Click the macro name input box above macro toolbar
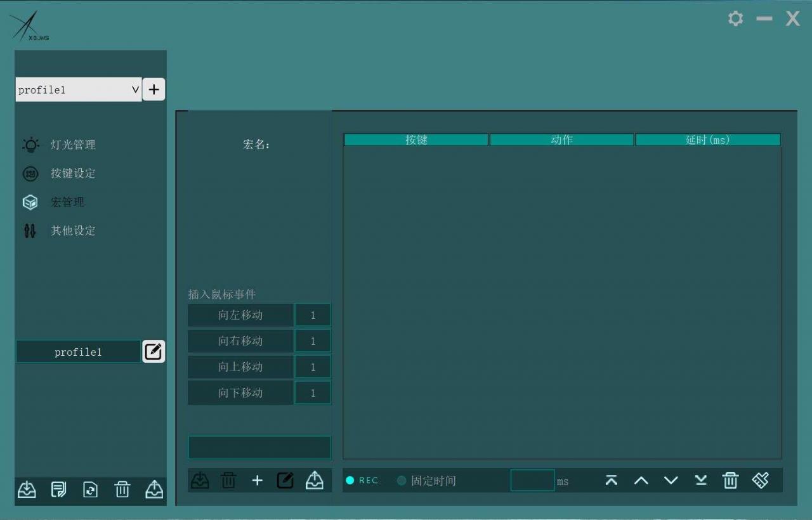Screen dimensions: 812x520 [x=259, y=447]
